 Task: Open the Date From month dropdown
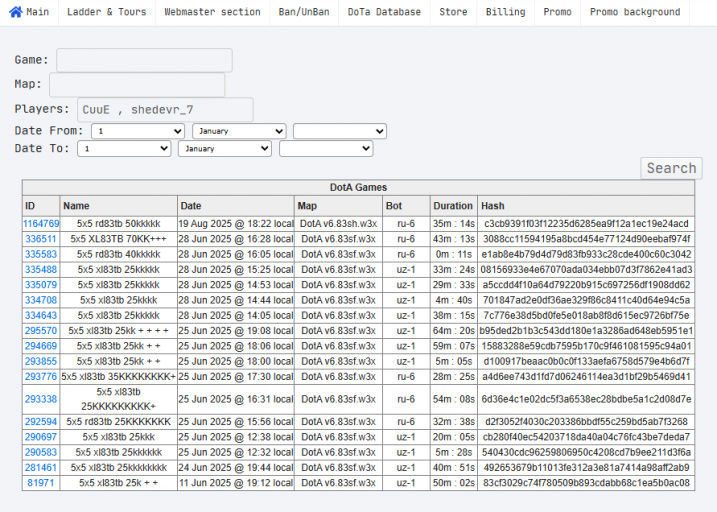239,131
